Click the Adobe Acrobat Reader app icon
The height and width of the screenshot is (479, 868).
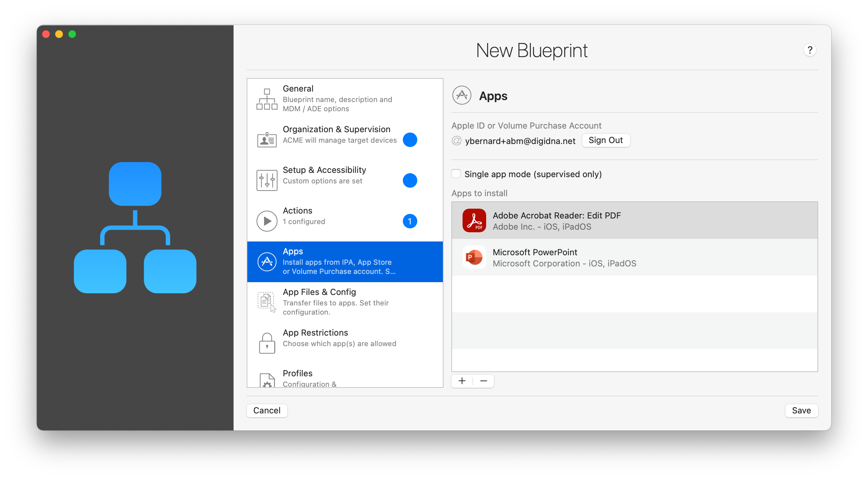474,220
